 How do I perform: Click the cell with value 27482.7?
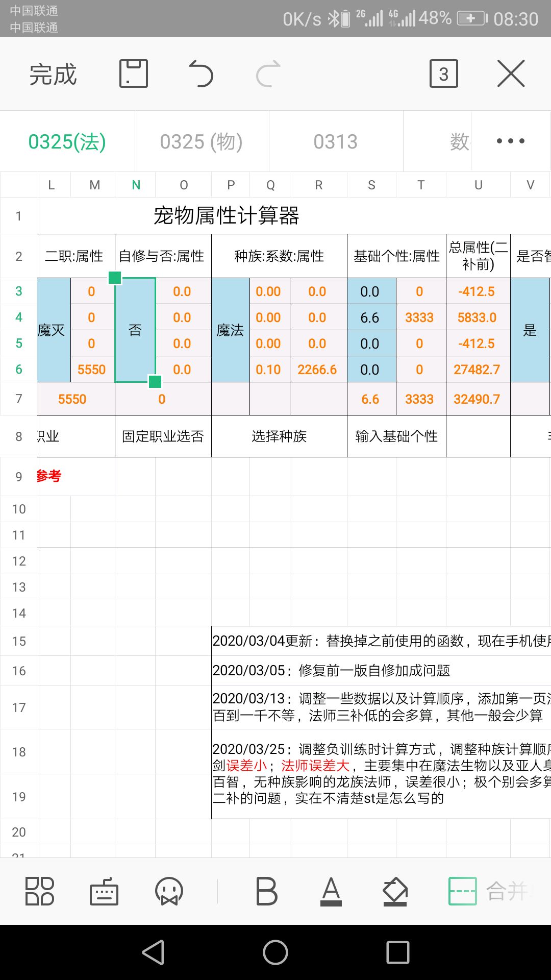pyautogui.click(x=478, y=370)
